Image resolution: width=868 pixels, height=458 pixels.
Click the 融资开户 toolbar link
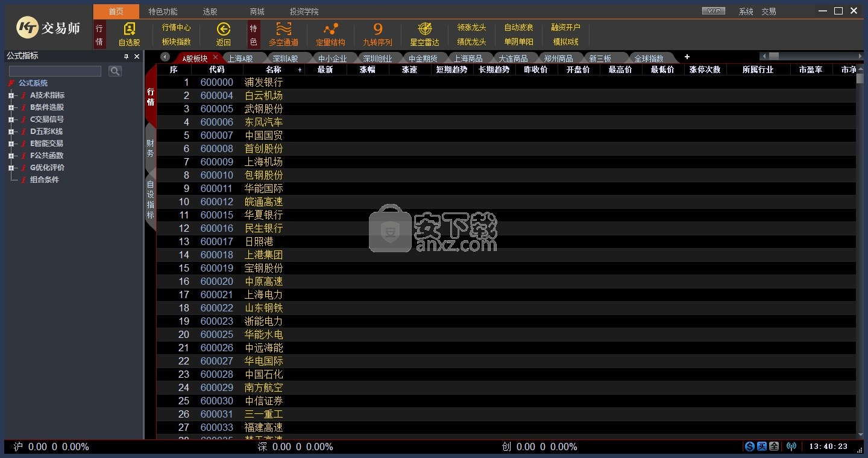[565, 28]
